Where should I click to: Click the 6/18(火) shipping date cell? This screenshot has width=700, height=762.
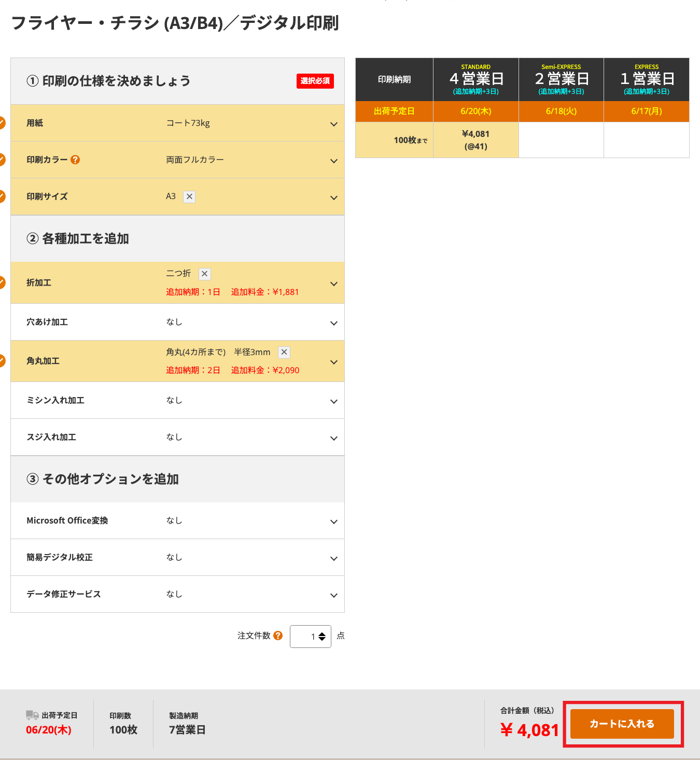(561, 111)
